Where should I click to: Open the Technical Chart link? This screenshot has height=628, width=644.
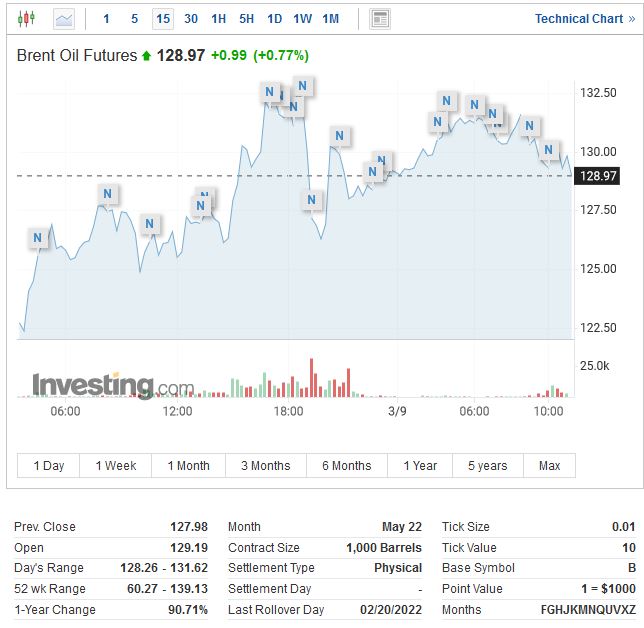(x=578, y=18)
